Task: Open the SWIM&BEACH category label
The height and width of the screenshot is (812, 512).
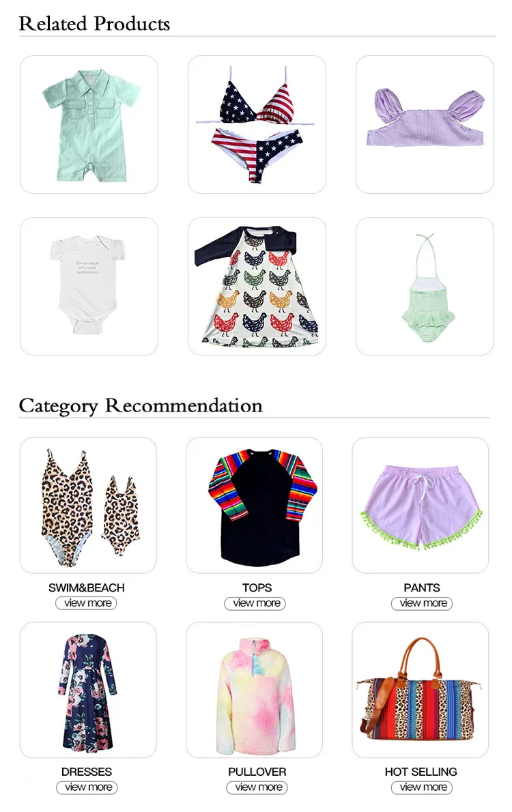Action: point(87,588)
